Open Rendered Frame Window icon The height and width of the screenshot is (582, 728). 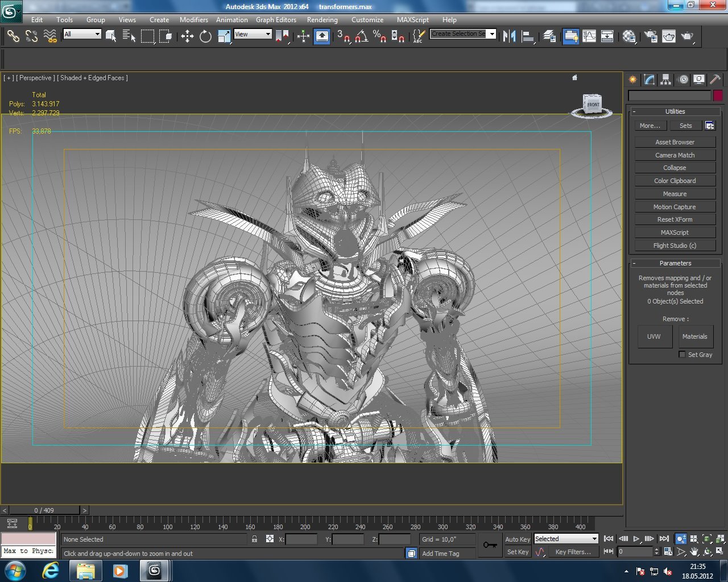pyautogui.click(x=669, y=36)
